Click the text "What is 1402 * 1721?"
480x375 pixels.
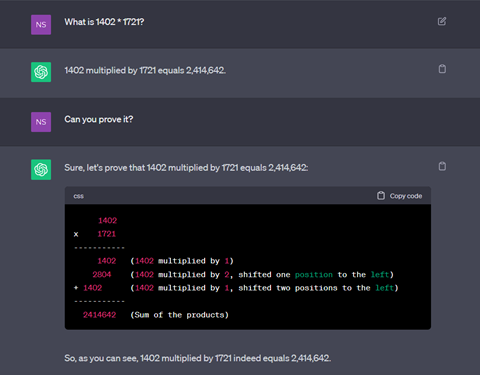pyautogui.click(x=104, y=22)
